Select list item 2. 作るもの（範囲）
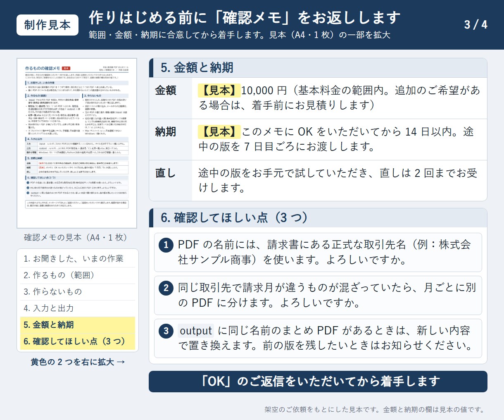The height and width of the screenshot is (420, 504). pos(78,275)
